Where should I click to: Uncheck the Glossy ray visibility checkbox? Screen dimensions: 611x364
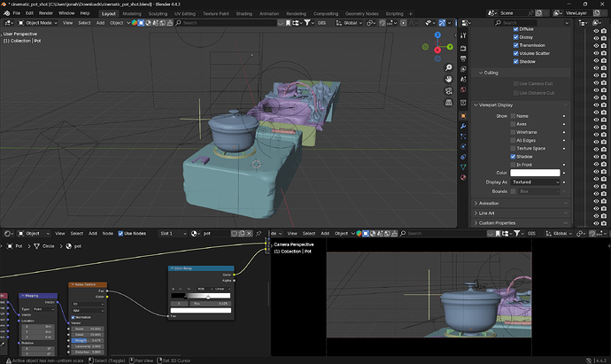[515, 37]
